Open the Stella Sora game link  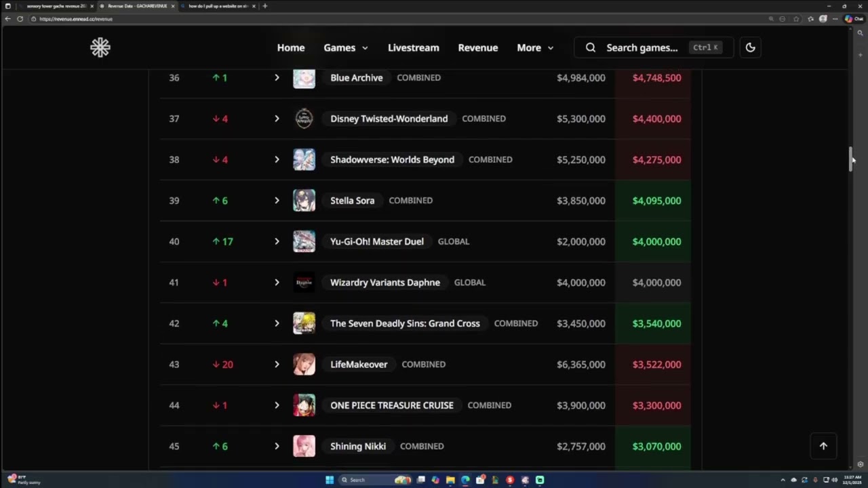tap(352, 201)
